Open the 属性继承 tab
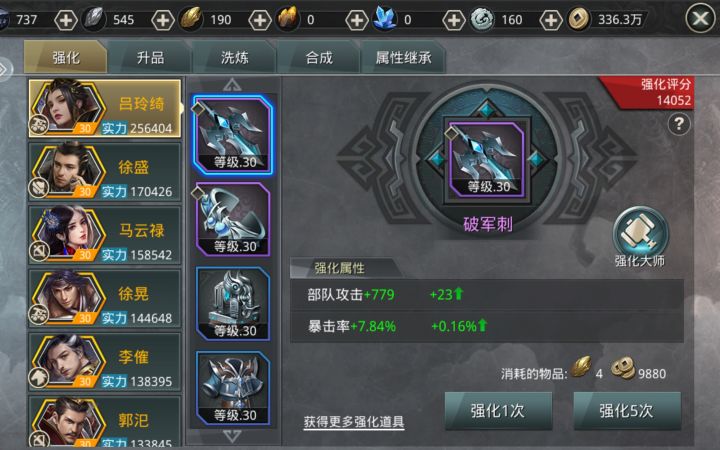This screenshot has height=450, width=720. click(403, 57)
